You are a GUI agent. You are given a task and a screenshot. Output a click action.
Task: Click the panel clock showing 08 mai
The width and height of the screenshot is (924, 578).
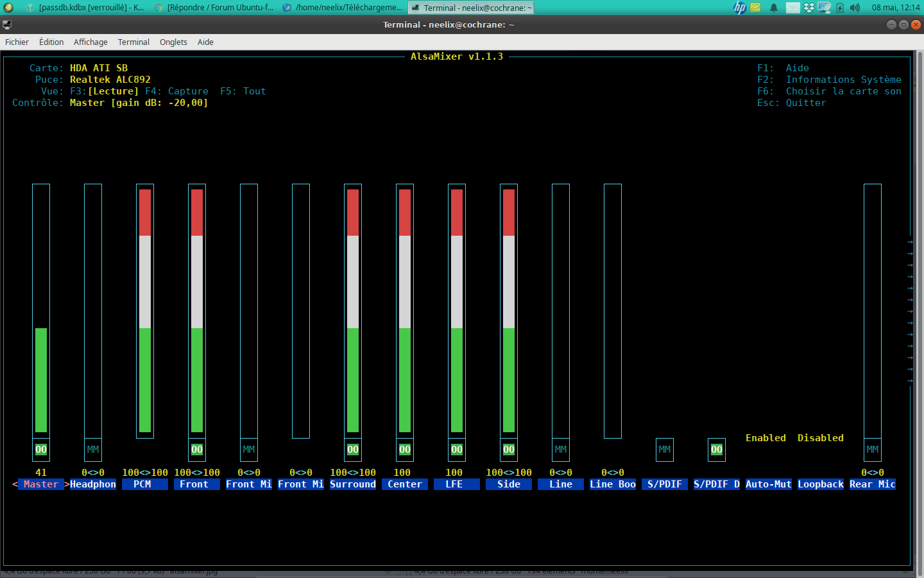896,8
